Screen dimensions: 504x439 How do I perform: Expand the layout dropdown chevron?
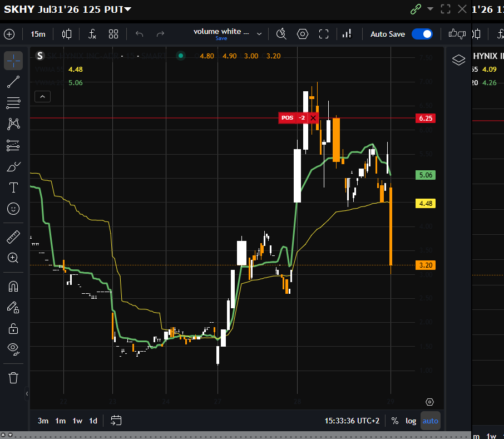(259, 34)
